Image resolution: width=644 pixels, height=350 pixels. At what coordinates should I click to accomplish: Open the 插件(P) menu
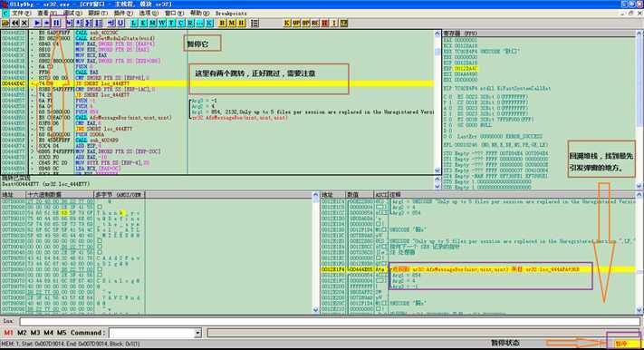coord(123,14)
